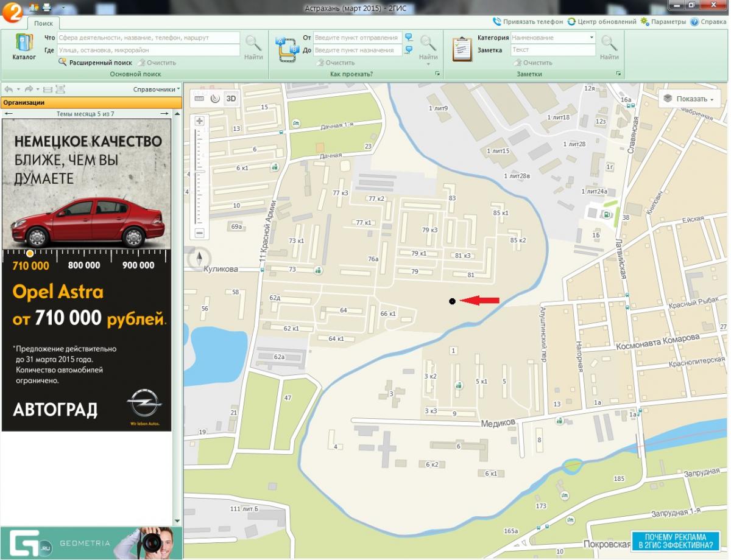Expand the Заметки group launcher
Image resolution: width=731 pixels, height=560 pixels.
pyautogui.click(x=618, y=74)
